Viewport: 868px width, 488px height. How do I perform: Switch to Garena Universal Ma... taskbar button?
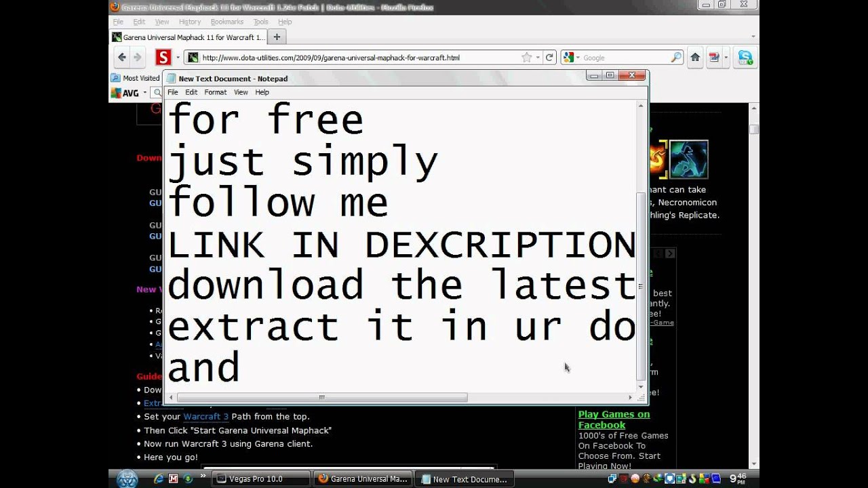pos(363,479)
